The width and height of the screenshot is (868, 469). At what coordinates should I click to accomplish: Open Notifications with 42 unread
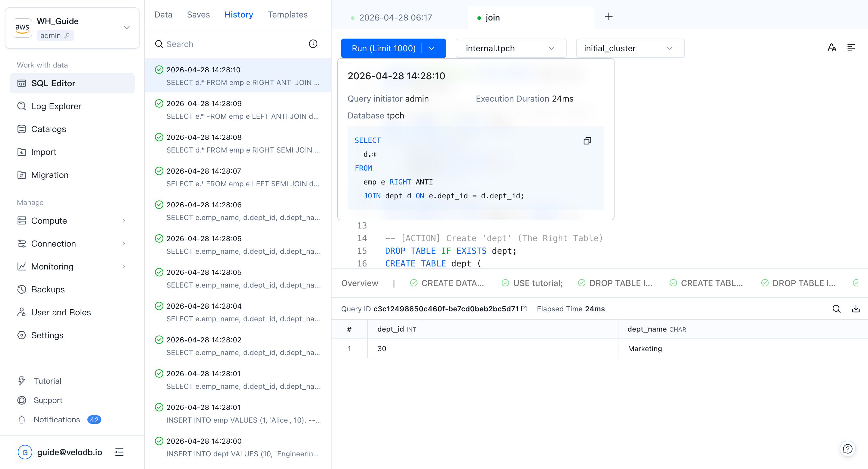click(x=56, y=420)
